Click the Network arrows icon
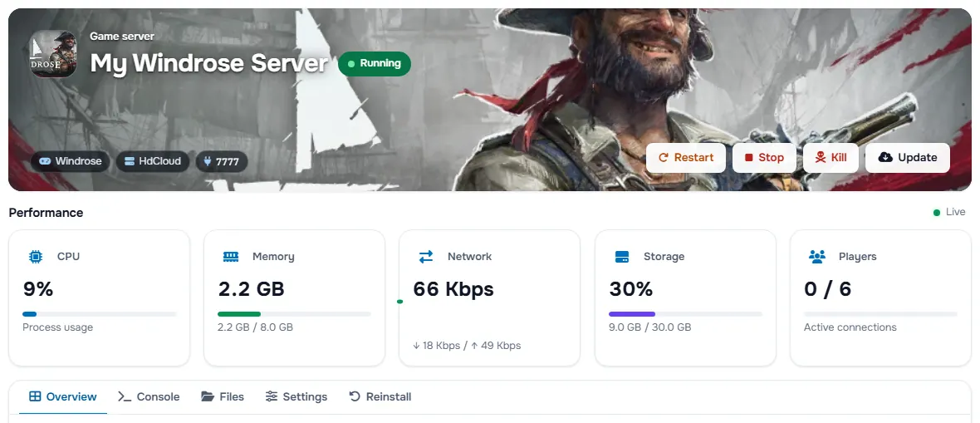Viewport: 980px width, 423px height. pos(426,257)
